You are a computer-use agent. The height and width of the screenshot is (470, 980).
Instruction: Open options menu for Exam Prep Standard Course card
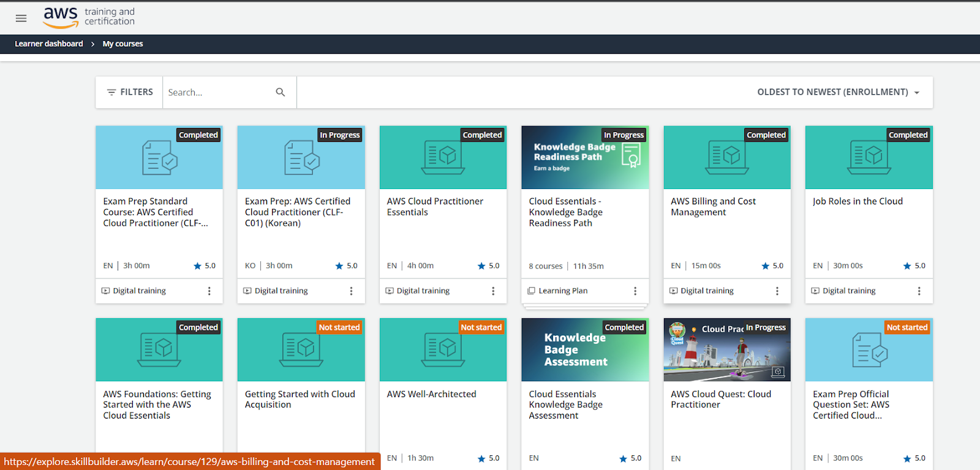209,291
